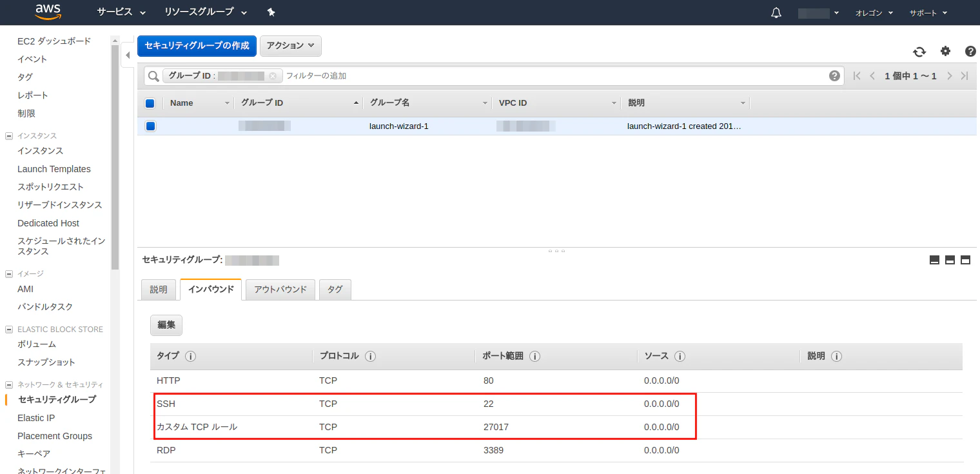Open the タグ tab in details
The height and width of the screenshot is (474, 980).
(335, 290)
